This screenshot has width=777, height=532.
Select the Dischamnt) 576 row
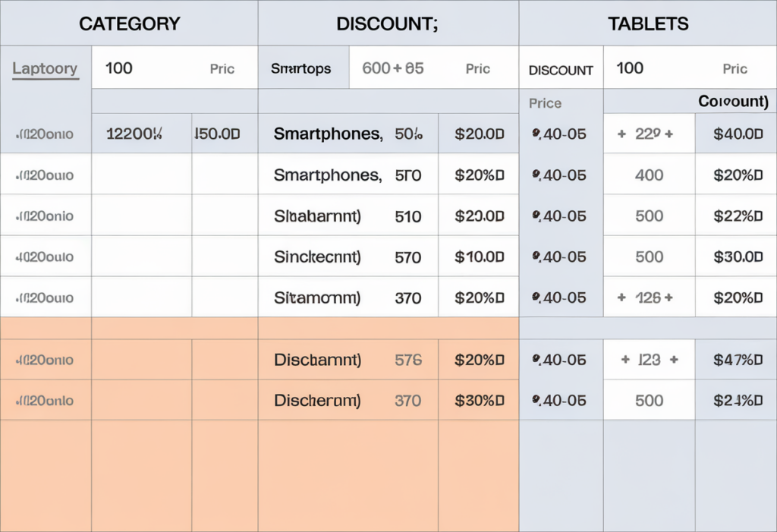tap(347, 360)
